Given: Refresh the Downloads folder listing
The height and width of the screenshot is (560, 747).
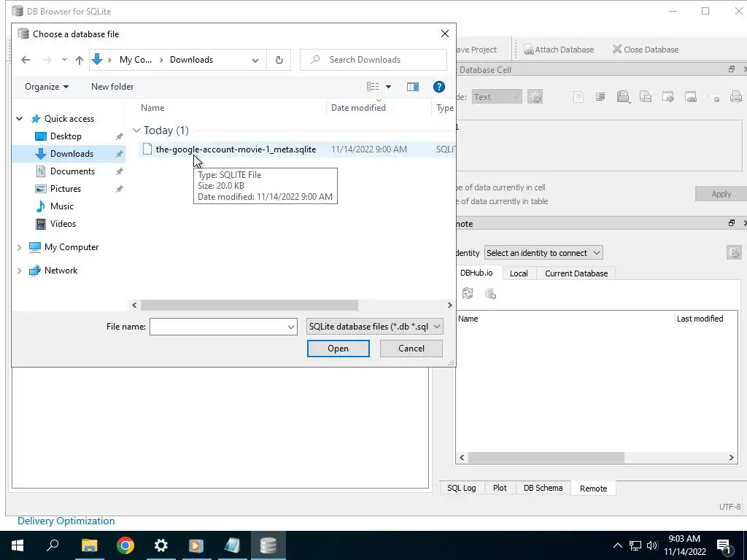Looking at the screenshot, I should [279, 60].
